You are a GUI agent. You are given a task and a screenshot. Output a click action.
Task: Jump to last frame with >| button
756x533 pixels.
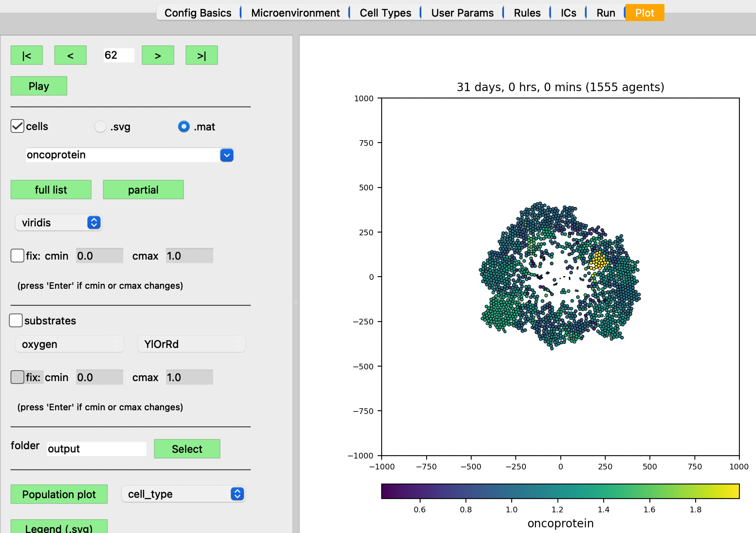coord(202,55)
